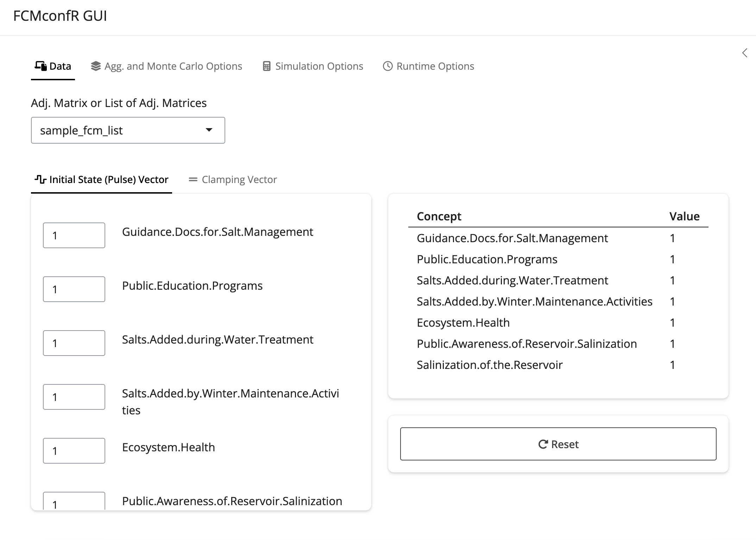
Task: Select Ecosystem.Health row in the table
Action: click(558, 322)
